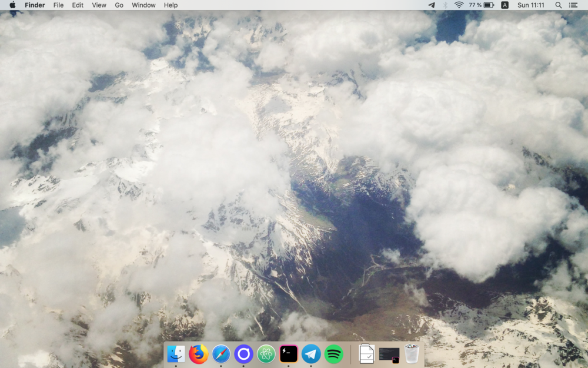Open the Trash in the Dock

pos(412,354)
